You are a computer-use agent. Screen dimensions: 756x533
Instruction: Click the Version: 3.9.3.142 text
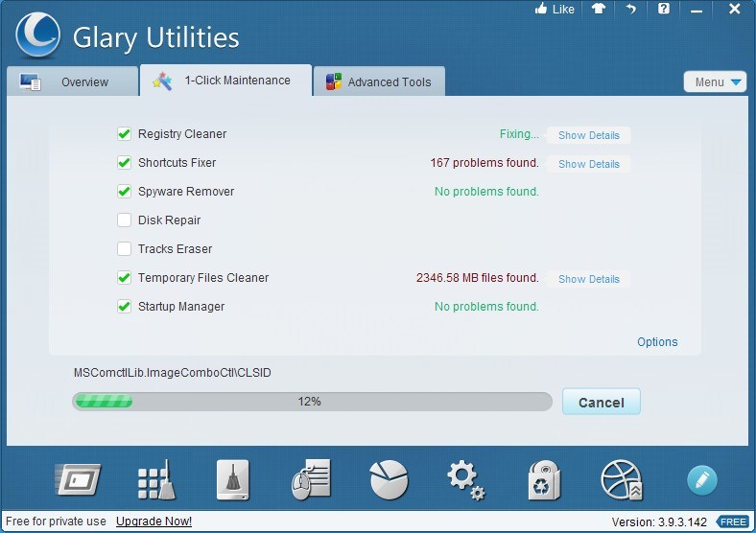pyautogui.click(x=659, y=521)
